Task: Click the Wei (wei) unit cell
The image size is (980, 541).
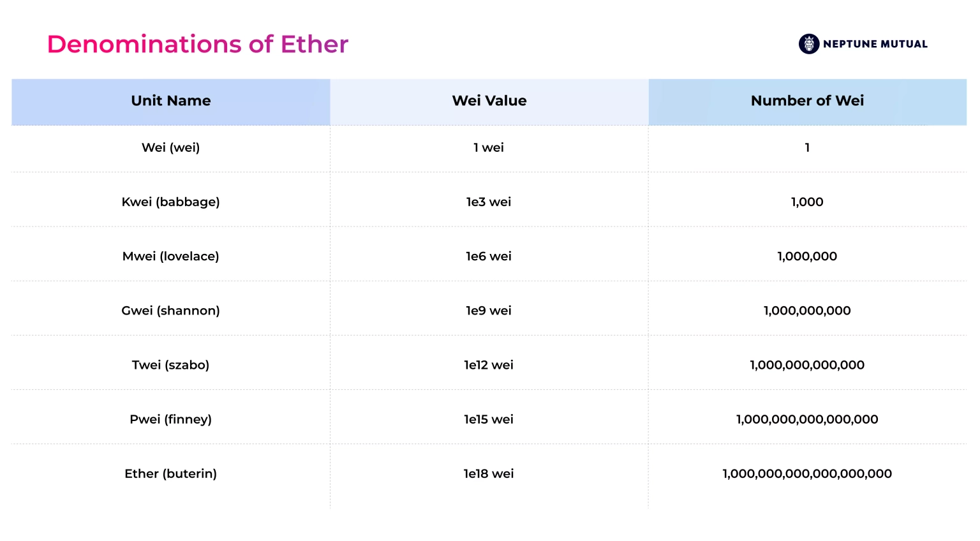Action: pyautogui.click(x=171, y=148)
